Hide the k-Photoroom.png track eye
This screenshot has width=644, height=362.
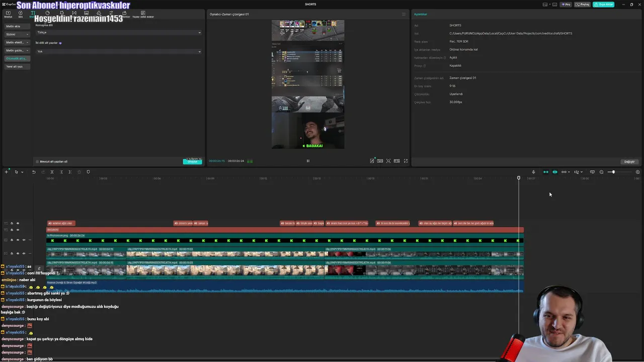point(18,239)
